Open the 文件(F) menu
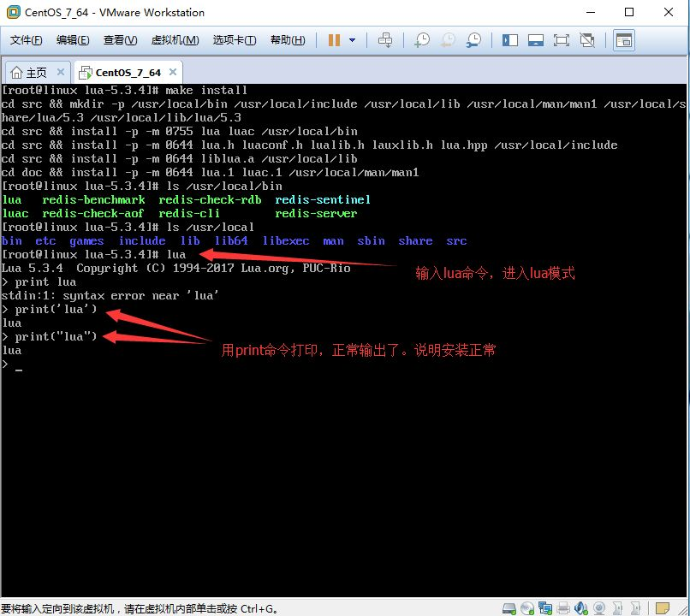The height and width of the screenshot is (616, 690). point(26,40)
